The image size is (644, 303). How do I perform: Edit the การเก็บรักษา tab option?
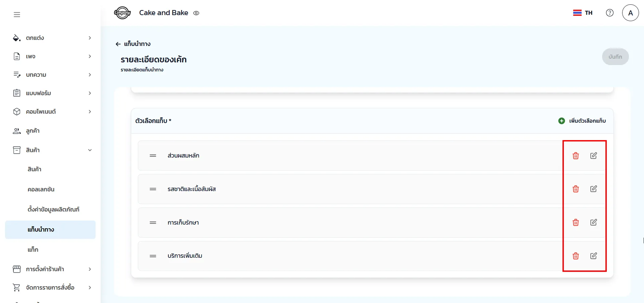tap(593, 223)
